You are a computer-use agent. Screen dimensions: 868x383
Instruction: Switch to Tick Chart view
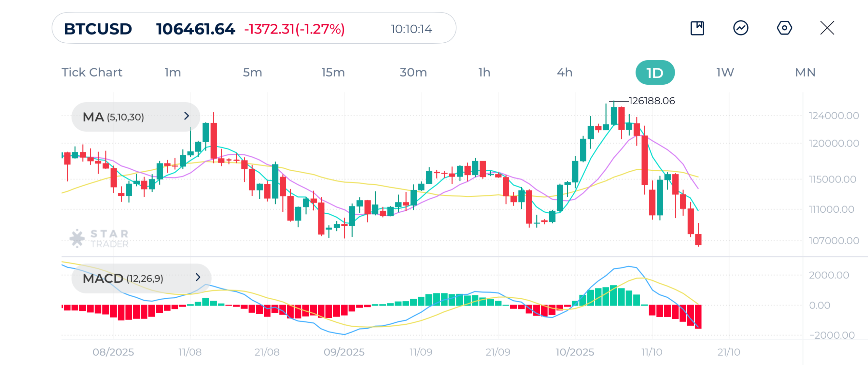coord(92,72)
